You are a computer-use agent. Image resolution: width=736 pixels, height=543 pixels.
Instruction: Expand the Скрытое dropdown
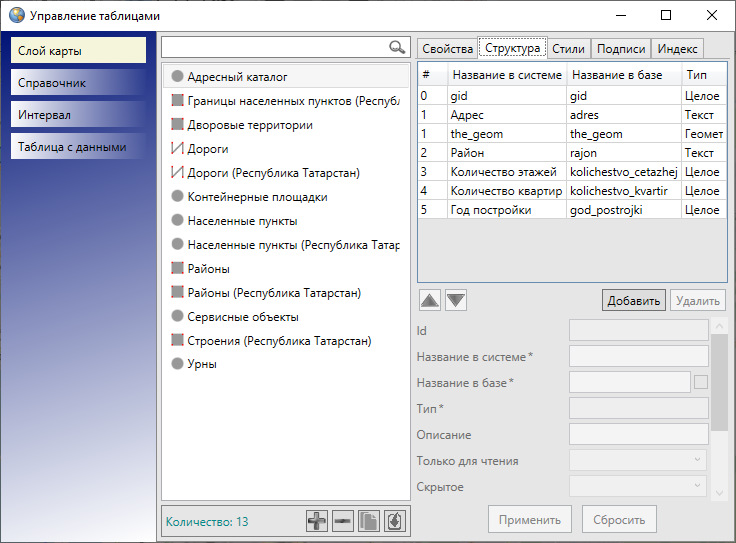[x=638, y=486]
